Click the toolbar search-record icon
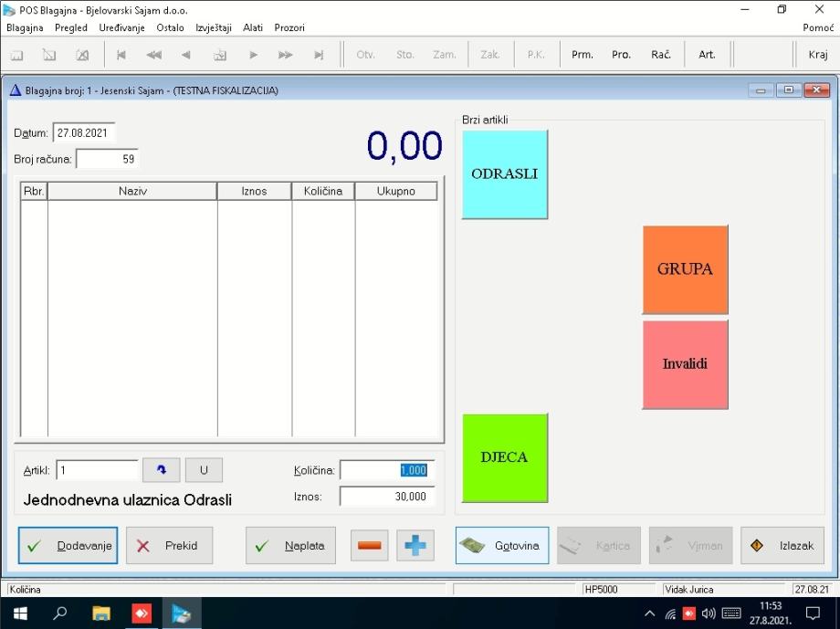 (220, 55)
